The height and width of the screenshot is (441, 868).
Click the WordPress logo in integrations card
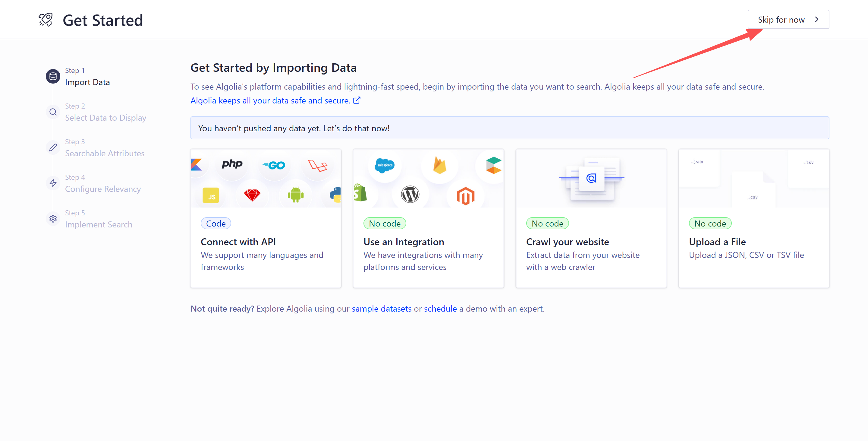tap(410, 194)
